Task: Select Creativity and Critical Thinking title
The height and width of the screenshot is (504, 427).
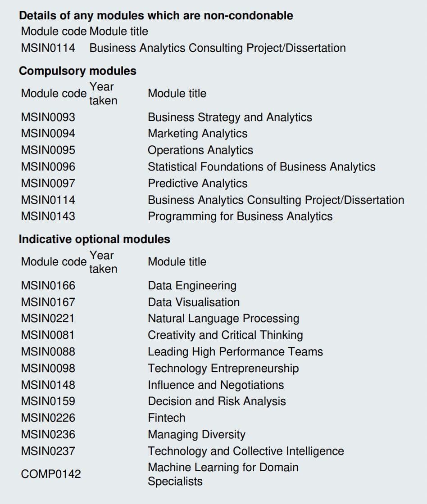Action: pyautogui.click(x=225, y=335)
